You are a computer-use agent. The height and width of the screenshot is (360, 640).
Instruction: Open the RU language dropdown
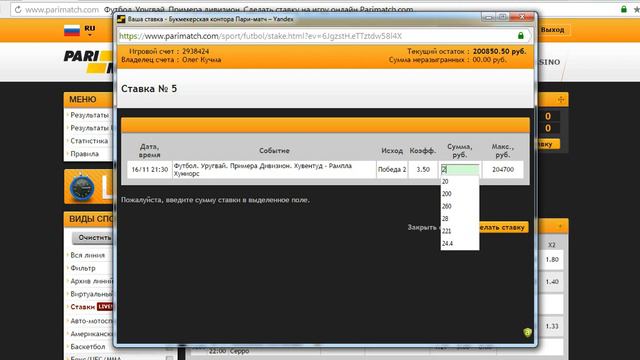[90, 31]
